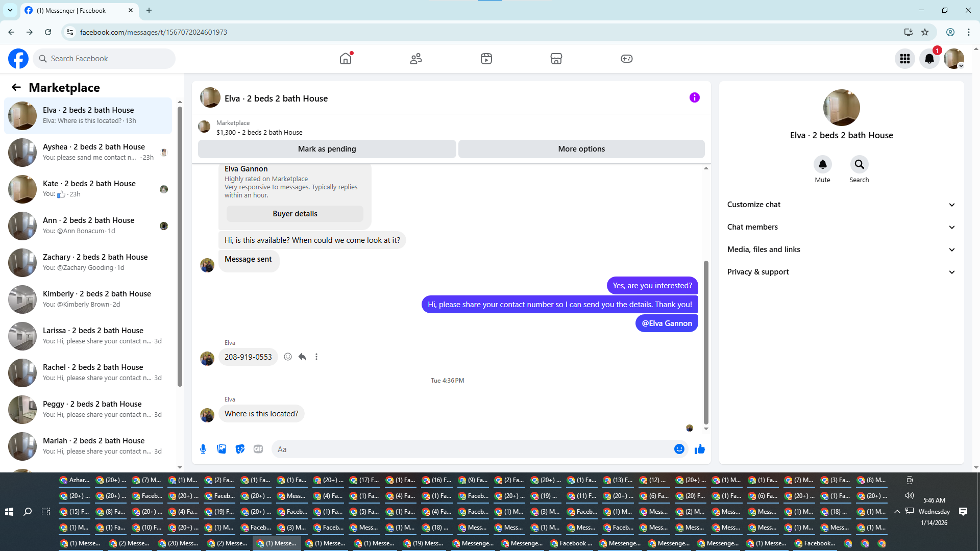This screenshot has width=980, height=551.
Task: Click the Mark as pending button
Action: pos(327,149)
